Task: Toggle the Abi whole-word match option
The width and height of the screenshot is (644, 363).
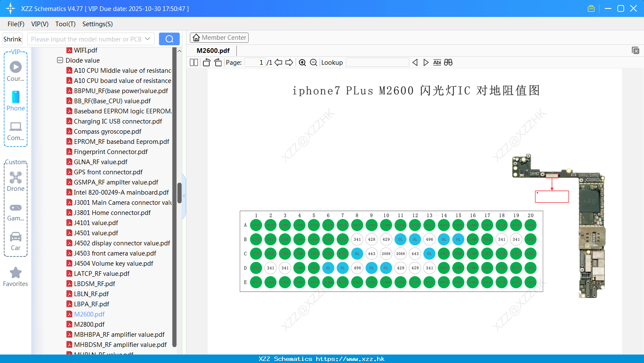Action: 437,63
